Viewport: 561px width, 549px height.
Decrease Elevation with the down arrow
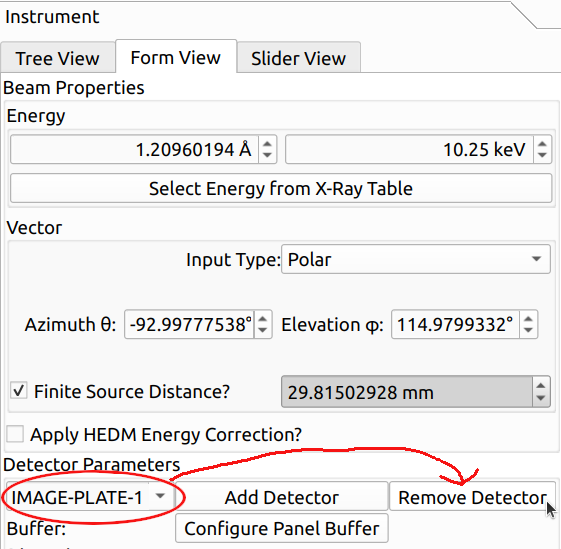tap(528, 331)
